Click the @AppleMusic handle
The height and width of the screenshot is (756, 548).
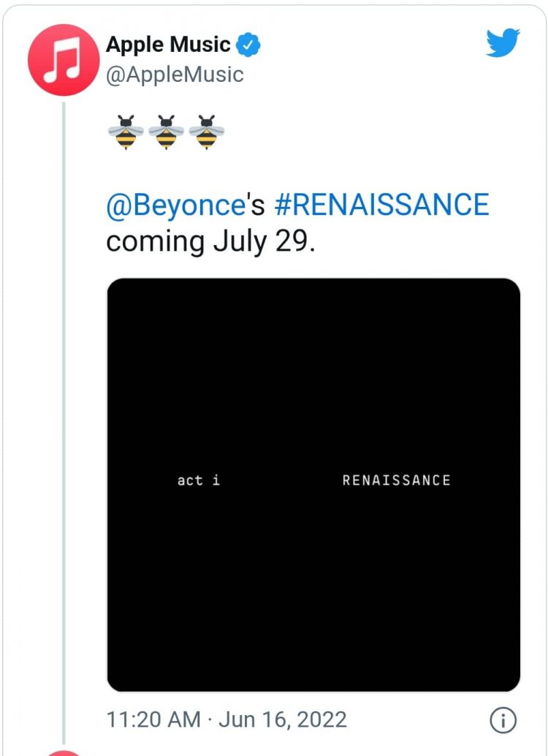pos(175,75)
